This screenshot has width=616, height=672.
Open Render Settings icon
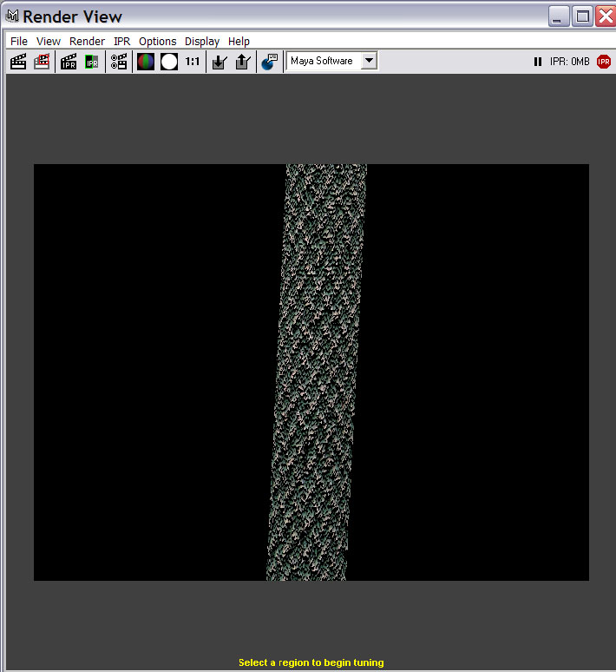(119, 62)
